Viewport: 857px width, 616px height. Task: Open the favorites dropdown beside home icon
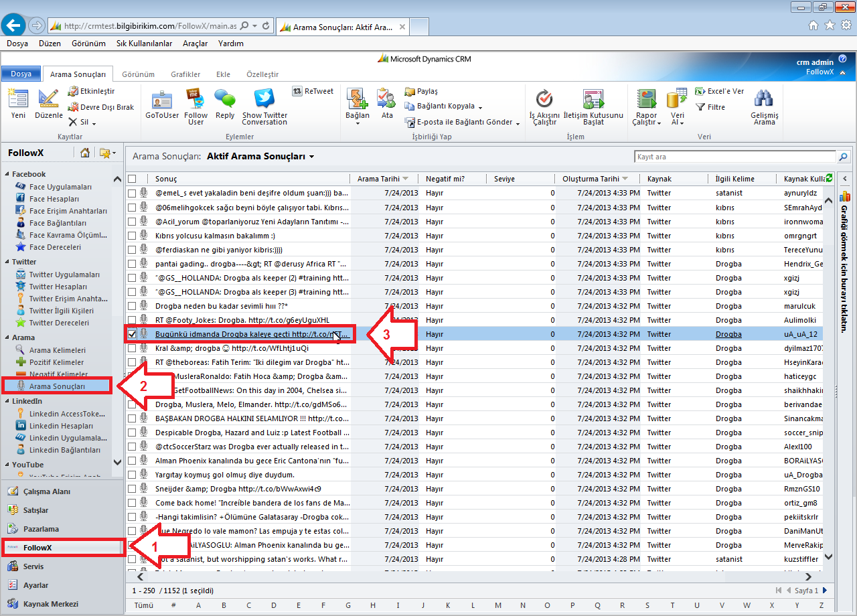coord(108,153)
